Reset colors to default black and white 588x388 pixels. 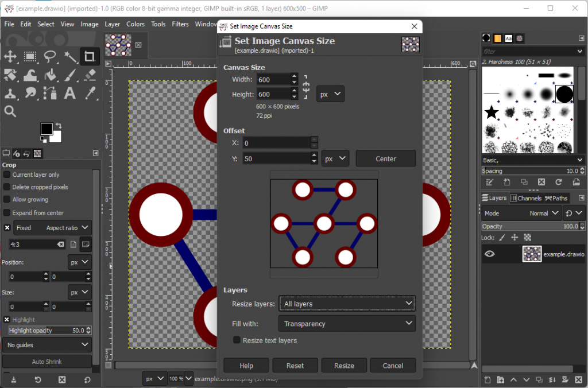point(44,139)
